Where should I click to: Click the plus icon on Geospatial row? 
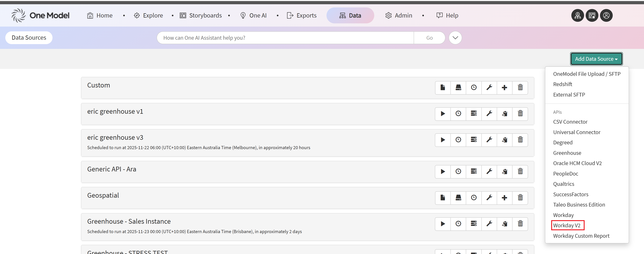[x=504, y=198]
